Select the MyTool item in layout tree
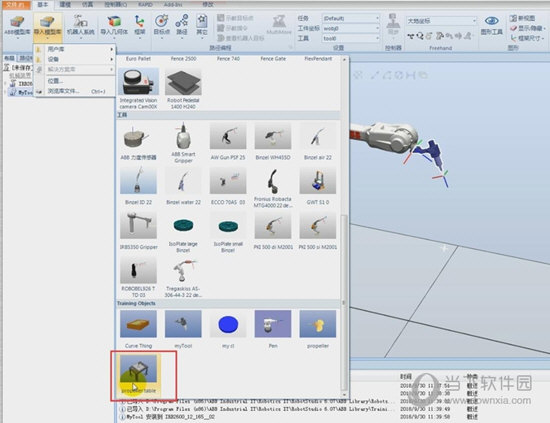This screenshot has width=550, height=423. 21,93
